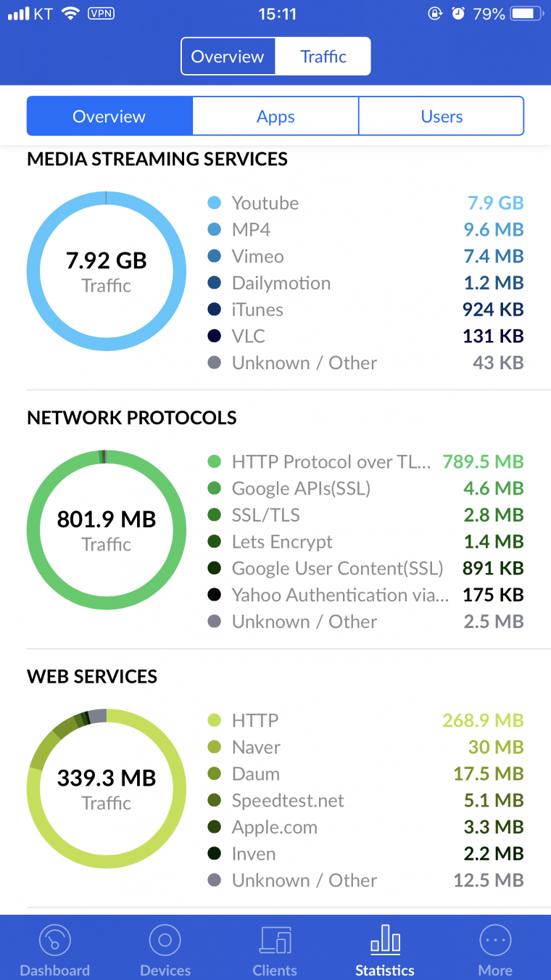This screenshot has height=980, width=551.
Task: Open the Clients devices icon
Action: coord(275,941)
